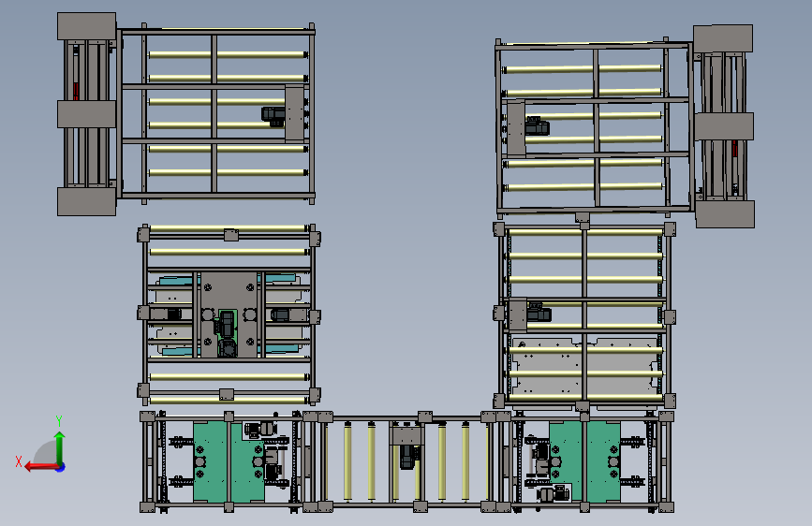Click the red X axis arrow of the triad
The width and height of the screenshot is (812, 526).
click(x=40, y=467)
